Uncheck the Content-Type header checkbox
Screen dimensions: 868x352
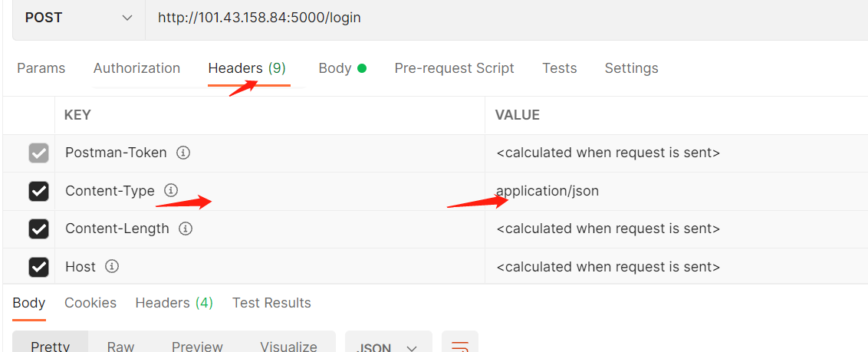[x=38, y=191]
